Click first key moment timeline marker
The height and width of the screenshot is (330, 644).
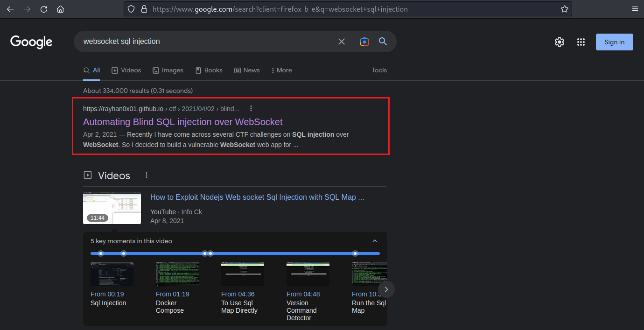(x=101, y=253)
